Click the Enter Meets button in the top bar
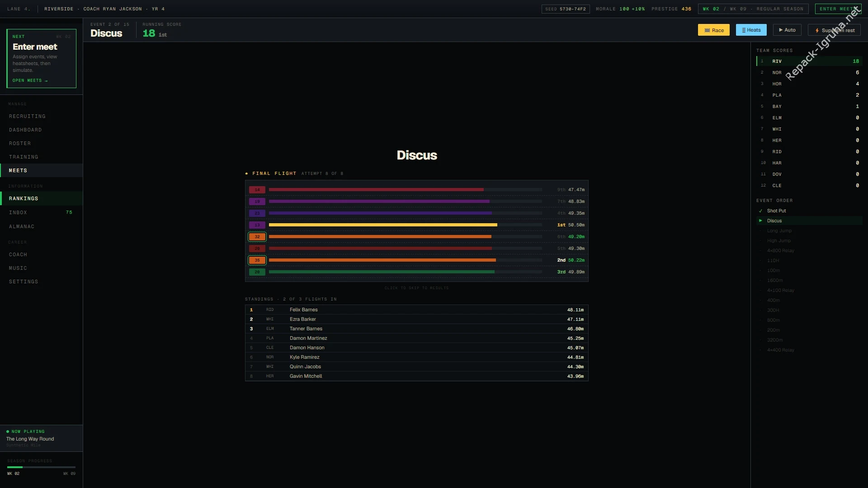 click(x=838, y=9)
